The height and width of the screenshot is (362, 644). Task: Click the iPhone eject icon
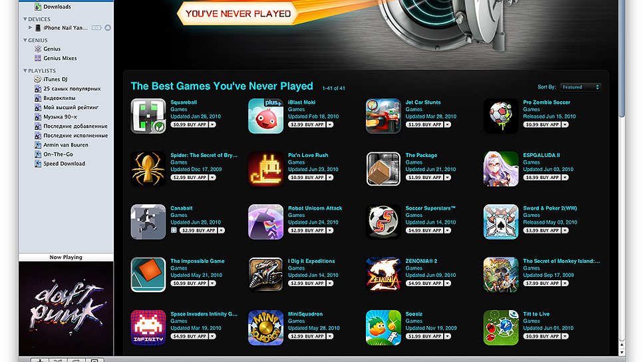point(108,28)
